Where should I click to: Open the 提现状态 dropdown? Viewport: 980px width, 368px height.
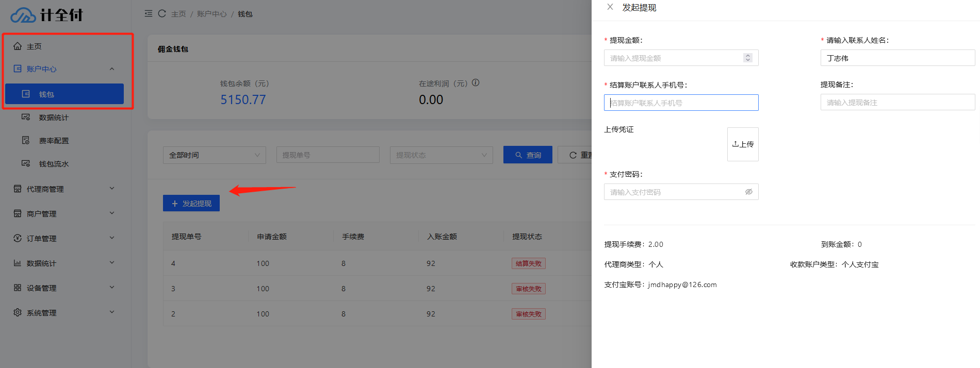pyautogui.click(x=442, y=155)
